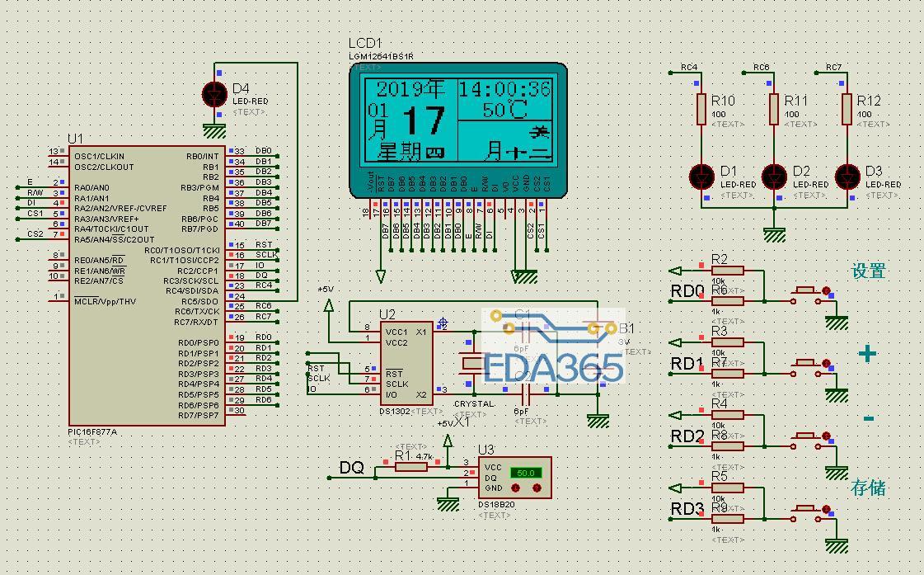Click the ground symbol right of C2
The image size is (924, 575).
[x=598, y=421]
